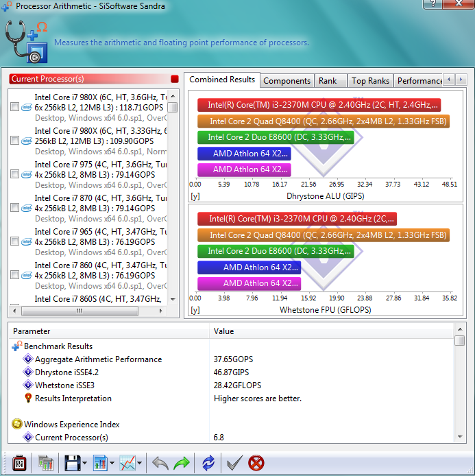Screen dimensions: 475x476
Task: Open the save icon dropdown arrow
Action: pyautogui.click(x=84, y=463)
